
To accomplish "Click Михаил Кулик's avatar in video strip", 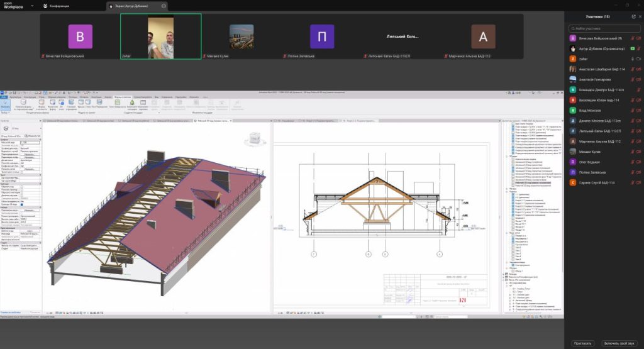I will 241,36.
